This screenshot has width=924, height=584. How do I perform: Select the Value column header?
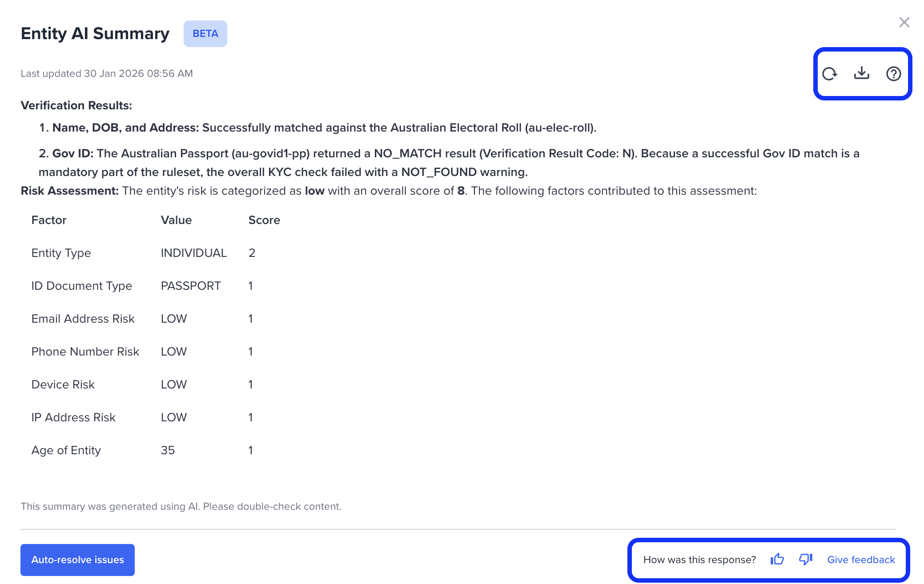176,220
